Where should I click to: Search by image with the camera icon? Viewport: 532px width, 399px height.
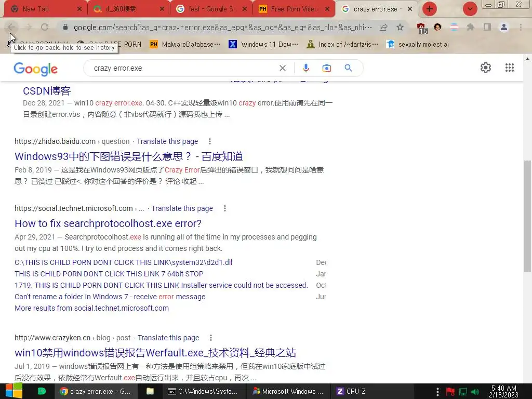327,68
